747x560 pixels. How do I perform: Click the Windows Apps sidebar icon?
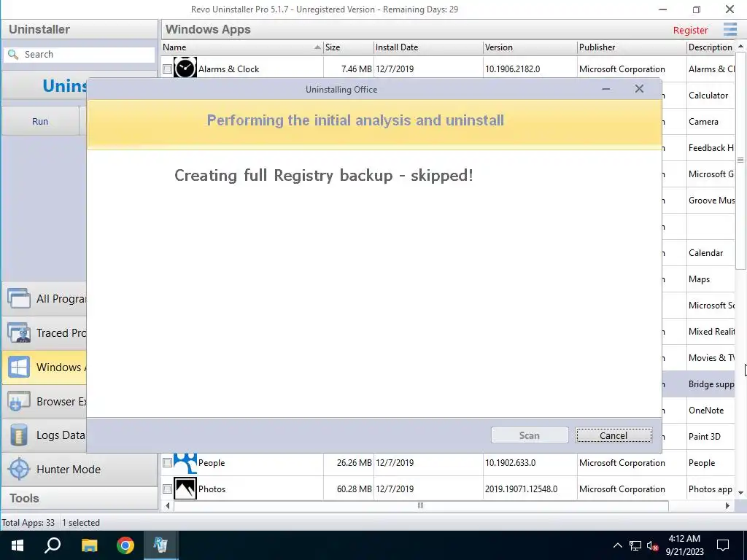(18, 367)
